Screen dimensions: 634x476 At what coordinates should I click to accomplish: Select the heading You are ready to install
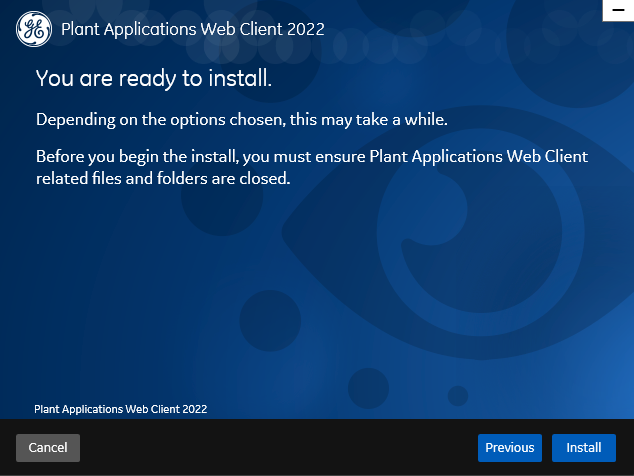coord(154,78)
